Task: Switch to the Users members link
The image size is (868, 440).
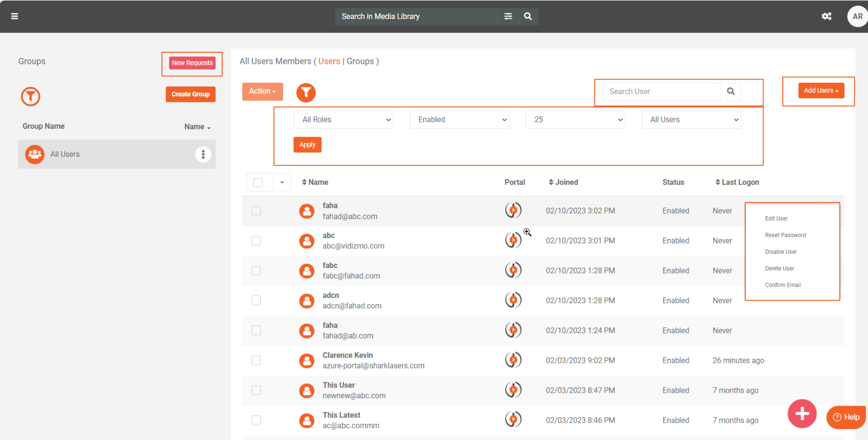Action: [329, 61]
